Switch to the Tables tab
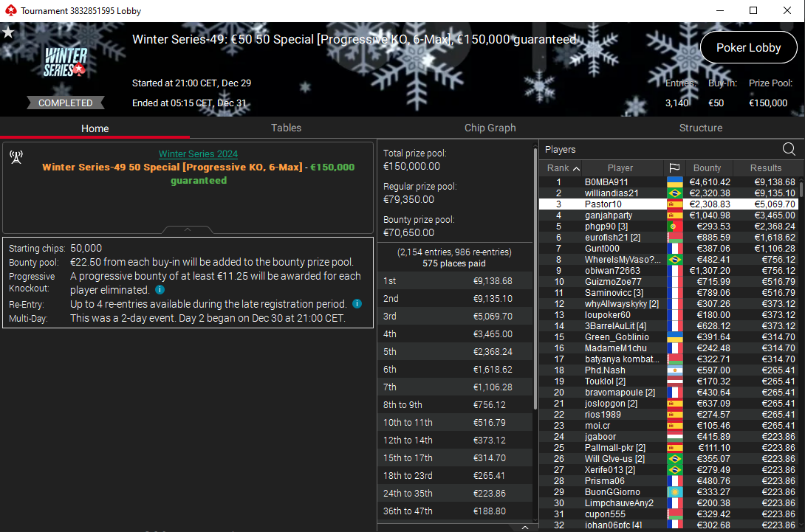805x532 pixels. tap(286, 128)
